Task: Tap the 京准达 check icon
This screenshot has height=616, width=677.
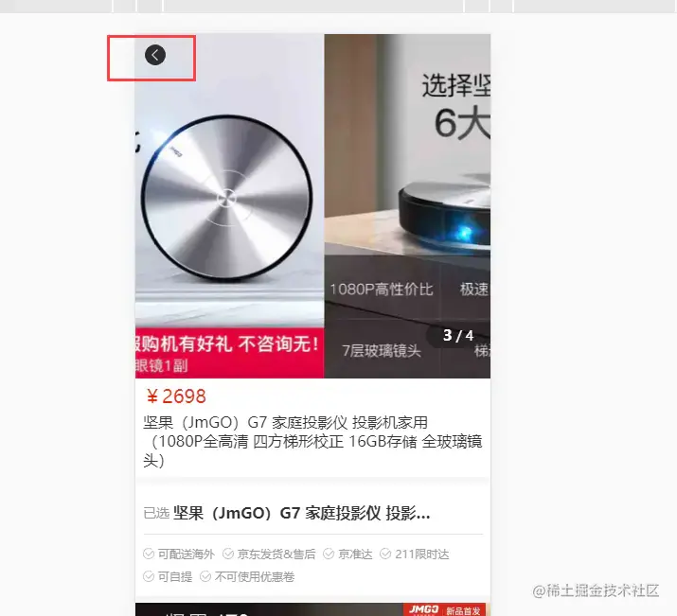Action: tap(329, 554)
